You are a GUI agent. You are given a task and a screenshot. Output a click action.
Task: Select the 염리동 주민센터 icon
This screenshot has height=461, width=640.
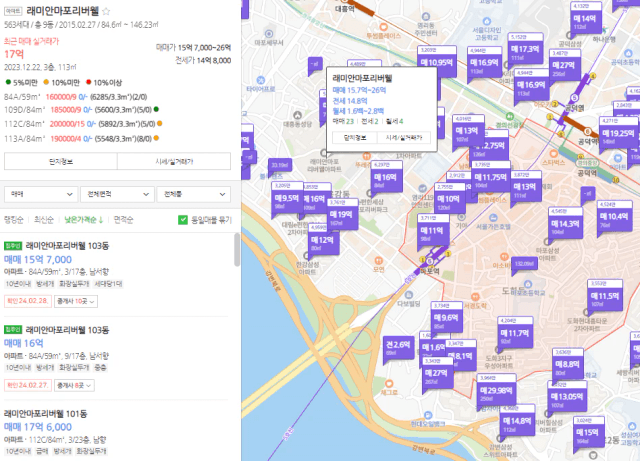426,17
